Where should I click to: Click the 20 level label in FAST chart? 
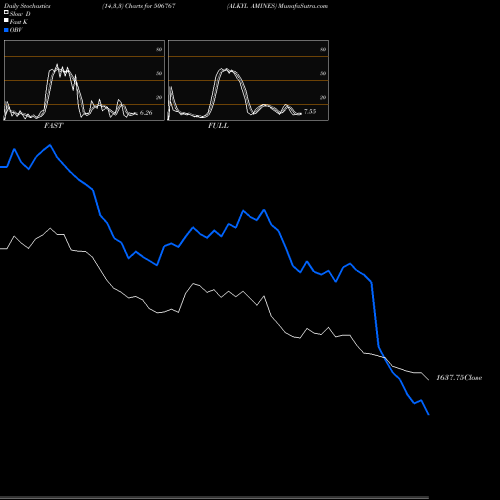point(159,97)
